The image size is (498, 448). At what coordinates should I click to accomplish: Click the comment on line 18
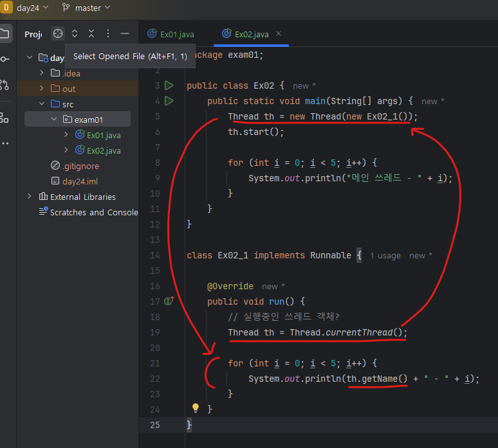pyautogui.click(x=284, y=317)
